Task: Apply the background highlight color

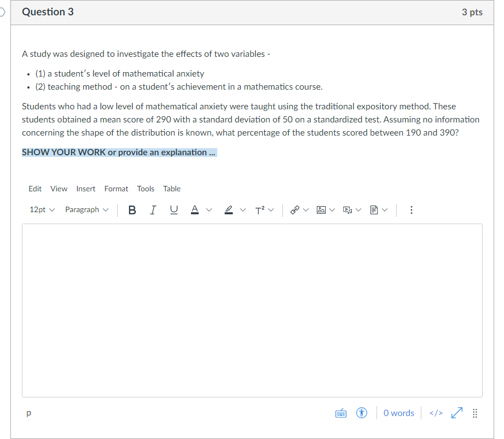Action: [x=229, y=210]
